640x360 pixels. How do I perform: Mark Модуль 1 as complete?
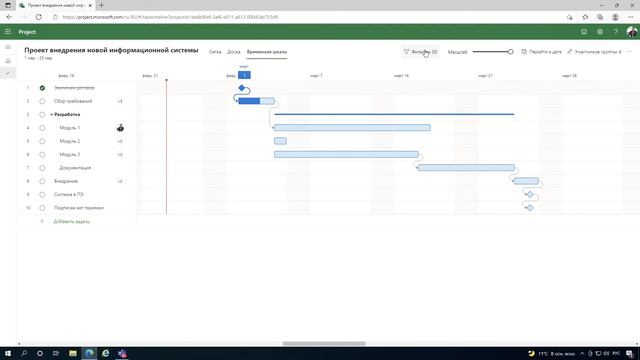coord(42,128)
